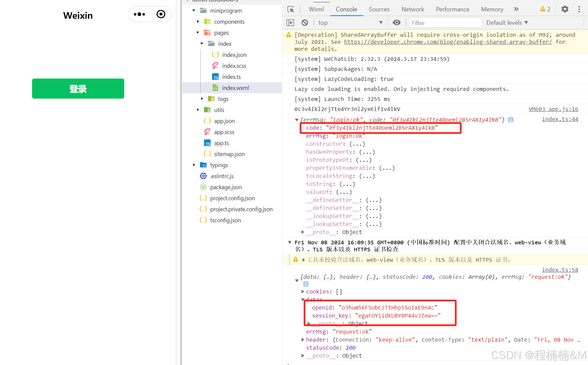Click the info icon beside the login:ok object
This screenshot has height=365, width=588.
[511, 120]
